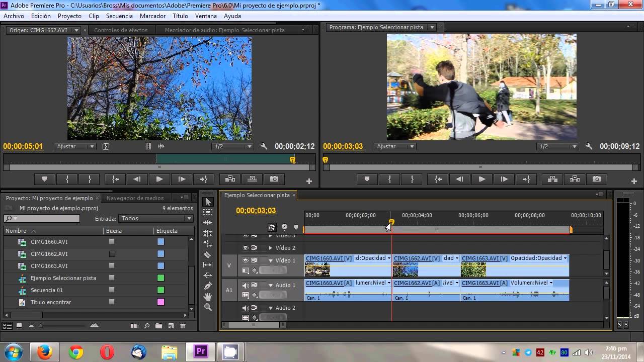This screenshot has width=644, height=362.
Task: Hide Vídeo 2 track with eye toggle
Action: coord(246,248)
